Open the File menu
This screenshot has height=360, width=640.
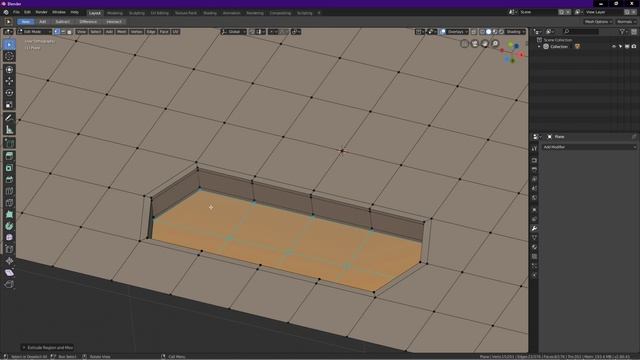click(16, 13)
